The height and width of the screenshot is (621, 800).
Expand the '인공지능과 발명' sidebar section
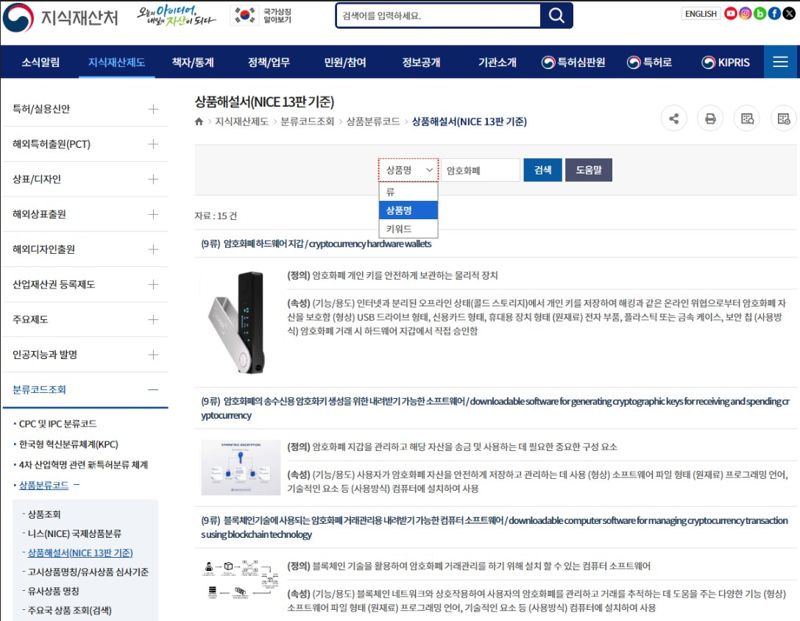point(152,354)
